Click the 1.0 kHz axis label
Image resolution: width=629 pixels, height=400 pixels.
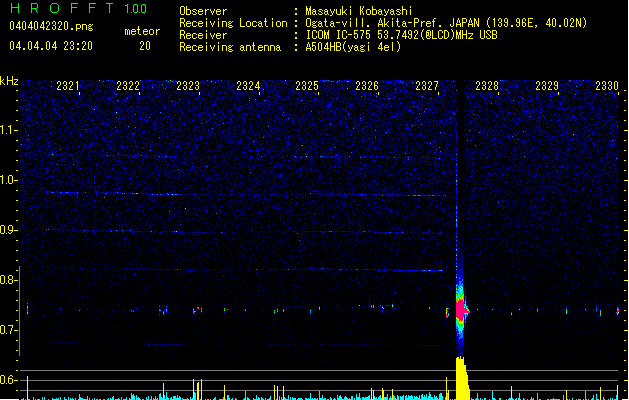point(8,180)
